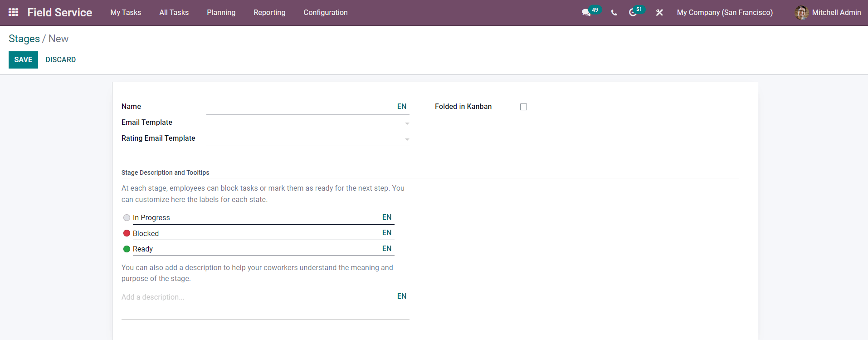Viewport: 868px width, 340px height.
Task: Click the Stage Description and Tooltips heading
Action: (165, 172)
